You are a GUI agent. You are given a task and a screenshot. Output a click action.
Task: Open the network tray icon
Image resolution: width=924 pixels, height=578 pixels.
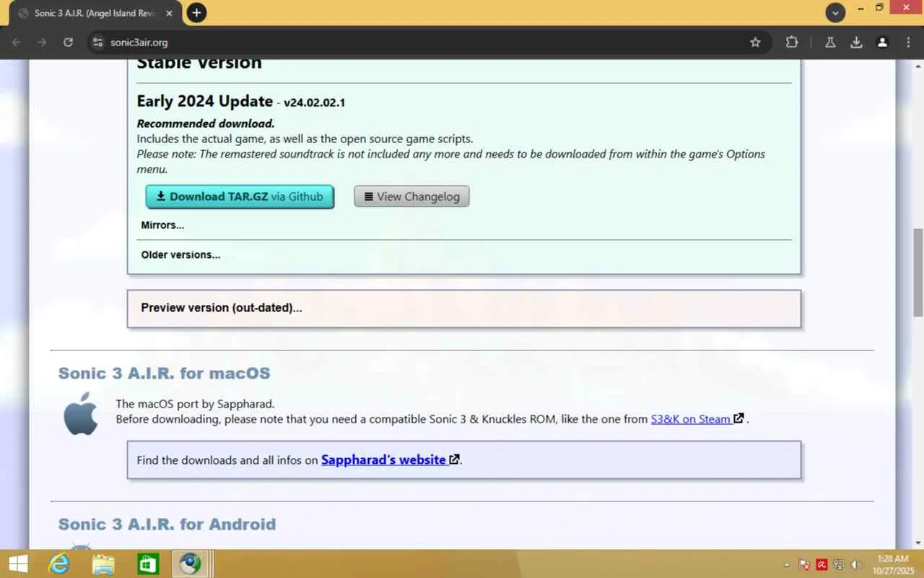pyautogui.click(x=839, y=564)
